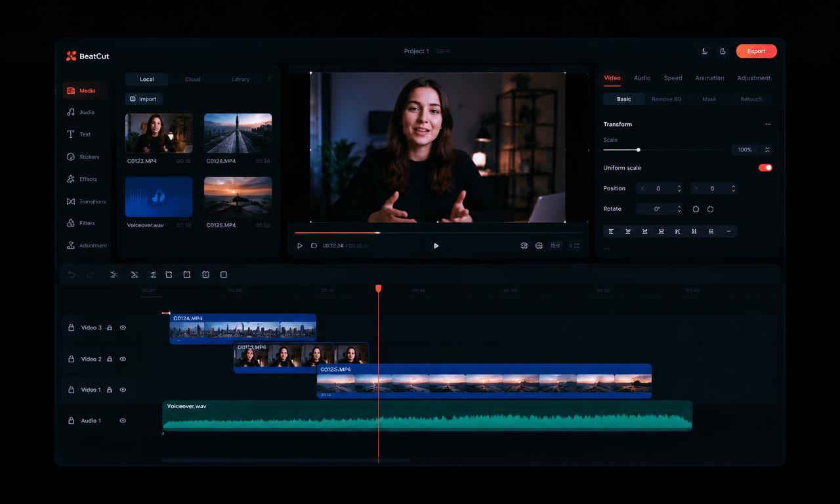
Task: Click the Rotate value stepper arrows
Action: coord(679,209)
